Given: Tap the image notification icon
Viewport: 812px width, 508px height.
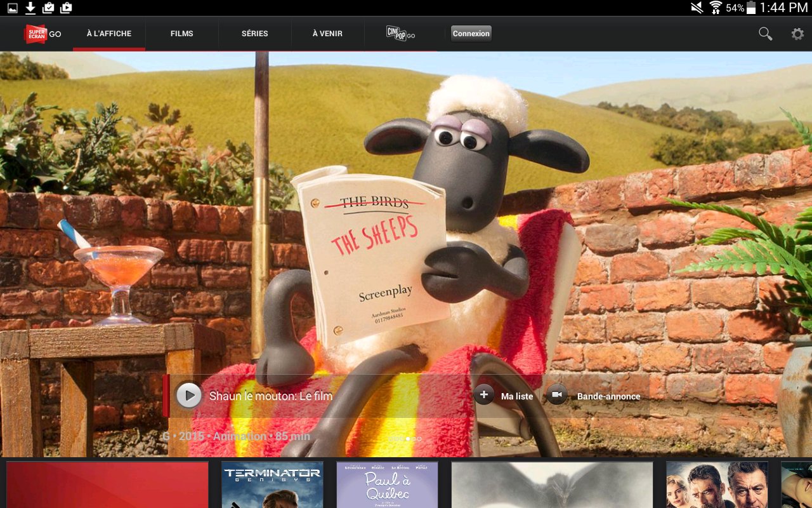Looking at the screenshot, I should [x=13, y=8].
